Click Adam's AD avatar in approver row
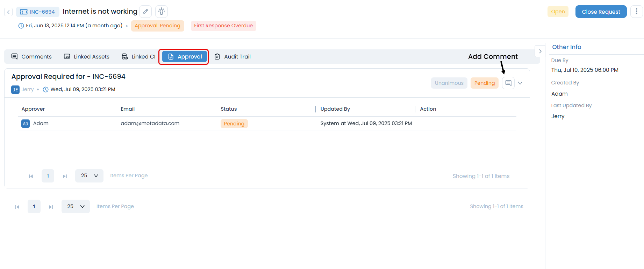The width and height of the screenshot is (644, 269). point(26,124)
